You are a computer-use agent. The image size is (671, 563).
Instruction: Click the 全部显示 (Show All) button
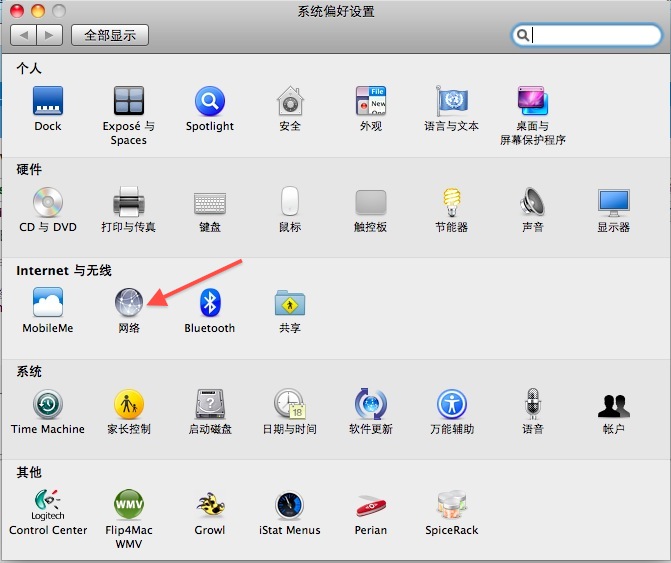[110, 35]
